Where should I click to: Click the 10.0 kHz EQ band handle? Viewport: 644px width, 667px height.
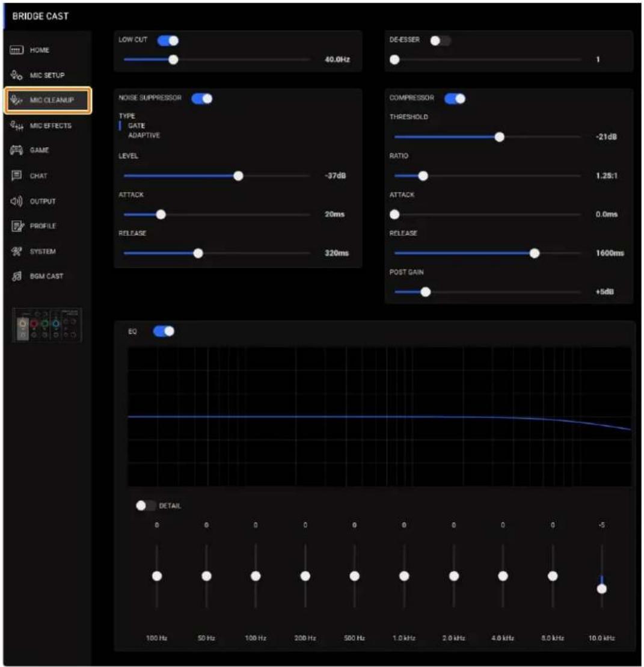pyautogui.click(x=602, y=589)
